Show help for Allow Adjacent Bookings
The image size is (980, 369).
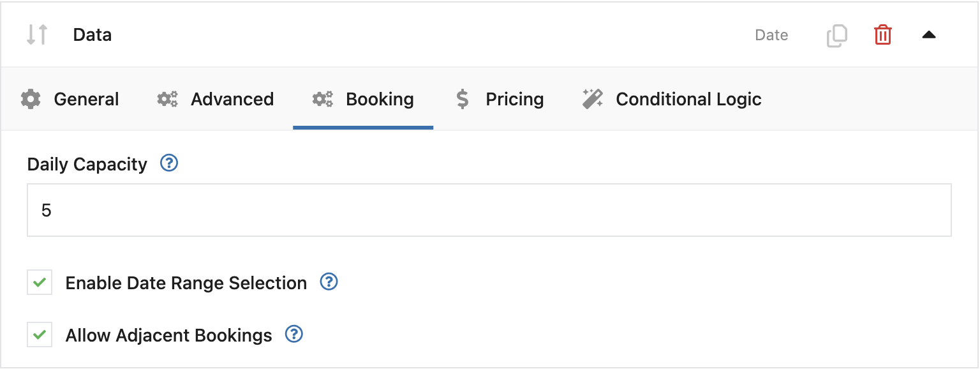tap(293, 334)
